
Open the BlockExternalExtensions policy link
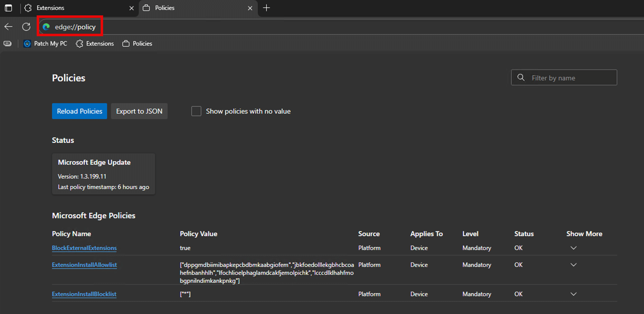[x=84, y=248]
